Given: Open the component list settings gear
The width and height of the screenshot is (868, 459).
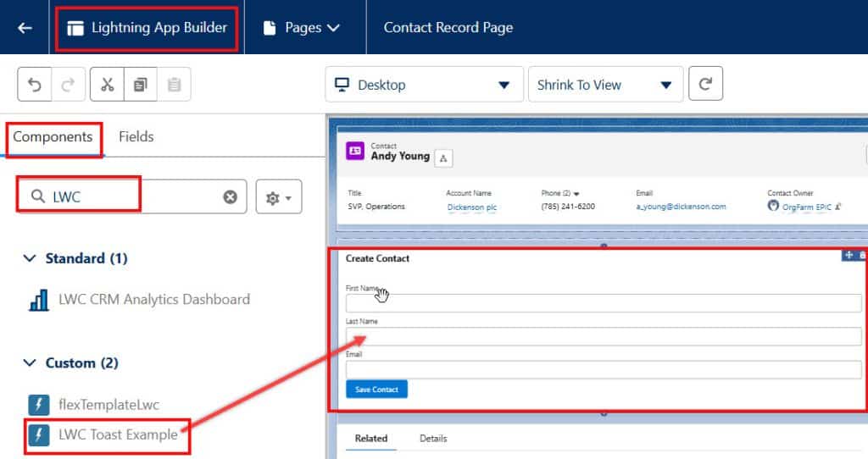Looking at the screenshot, I should coord(278,196).
